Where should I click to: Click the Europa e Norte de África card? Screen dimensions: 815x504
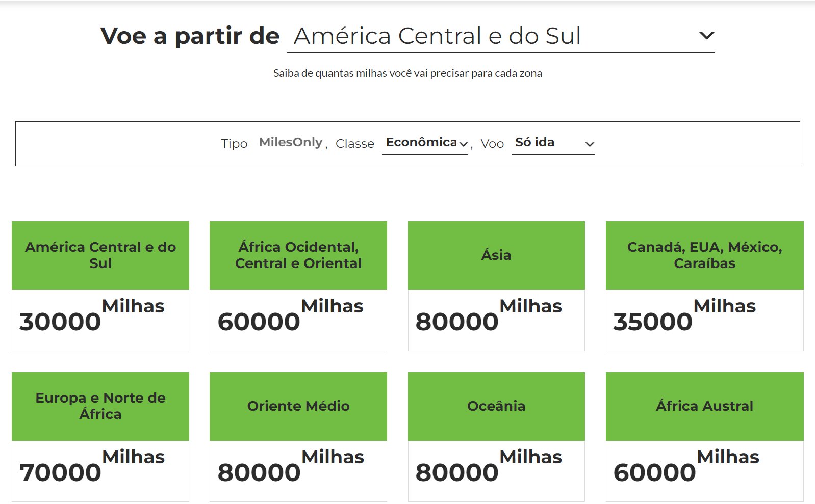(x=100, y=437)
